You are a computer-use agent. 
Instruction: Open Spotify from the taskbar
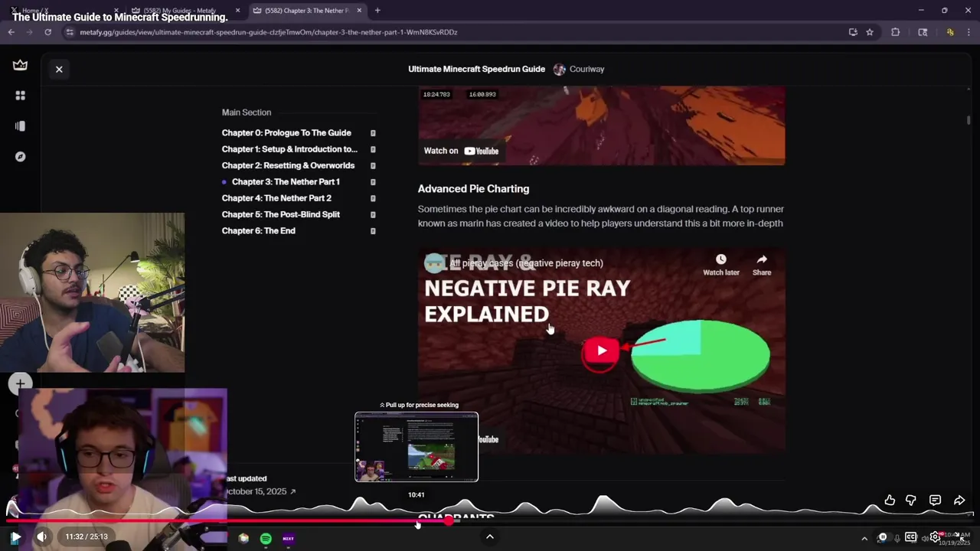click(266, 539)
